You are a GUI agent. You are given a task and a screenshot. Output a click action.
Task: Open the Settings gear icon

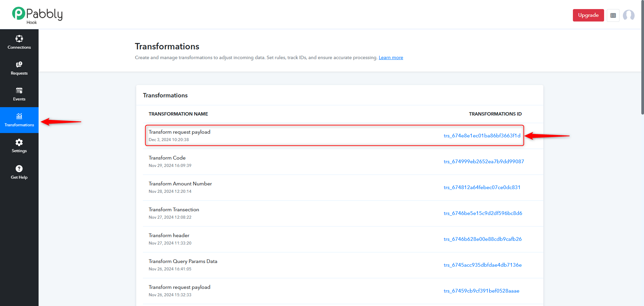19,142
